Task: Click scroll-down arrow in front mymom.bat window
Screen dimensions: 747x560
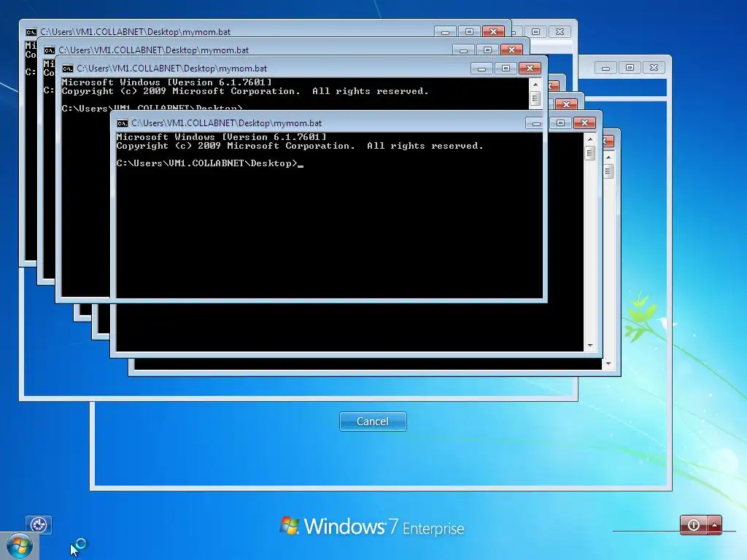Action: pos(590,346)
